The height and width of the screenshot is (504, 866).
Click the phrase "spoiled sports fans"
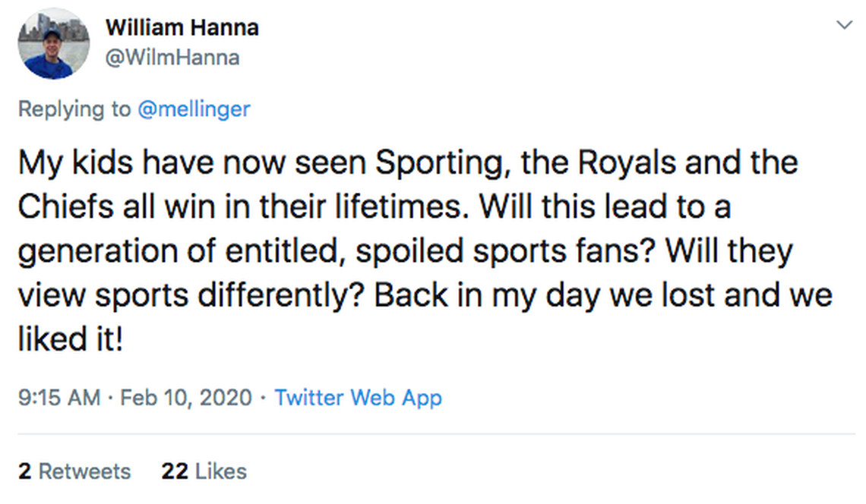497,251
